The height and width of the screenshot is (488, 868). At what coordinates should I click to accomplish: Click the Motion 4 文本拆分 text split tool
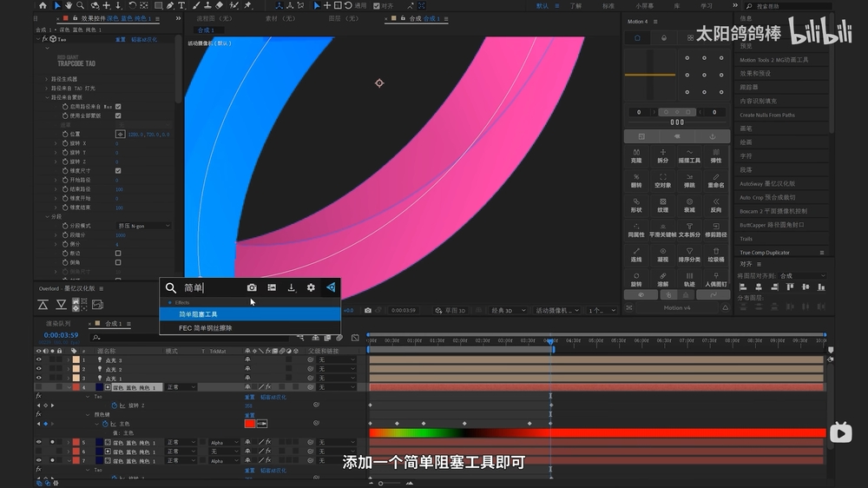(x=689, y=230)
